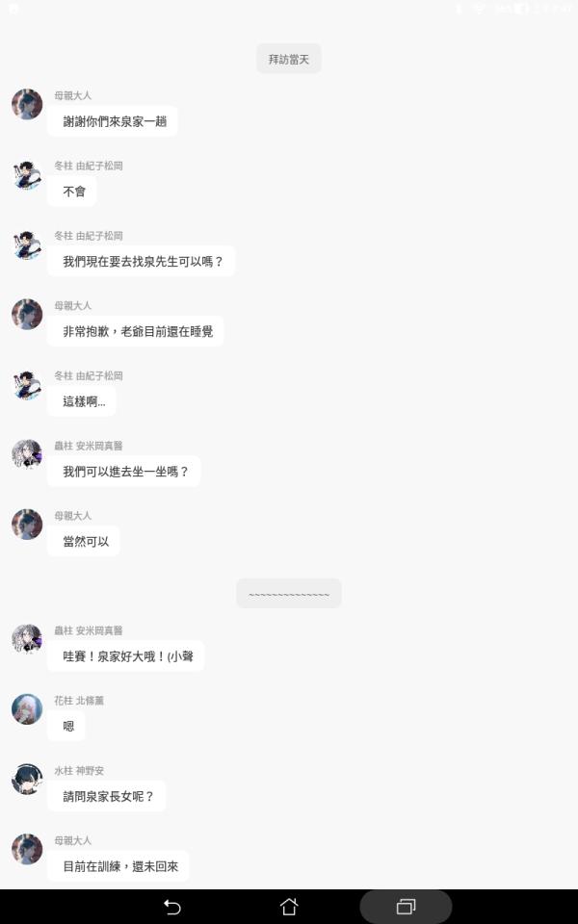Tap sender name 冬柱 由紀子松岡 above 不會
This screenshot has width=578, height=924.
[89, 166]
